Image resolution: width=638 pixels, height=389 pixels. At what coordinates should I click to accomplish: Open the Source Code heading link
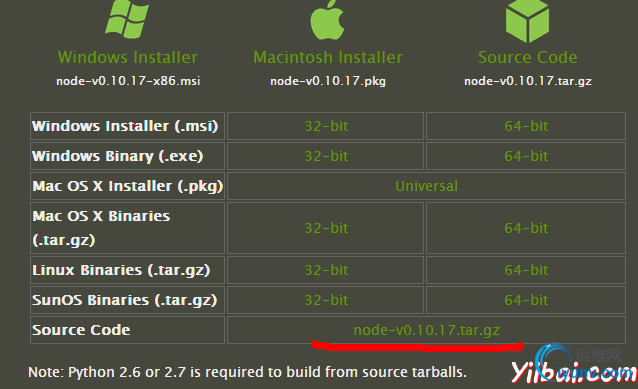click(x=528, y=57)
